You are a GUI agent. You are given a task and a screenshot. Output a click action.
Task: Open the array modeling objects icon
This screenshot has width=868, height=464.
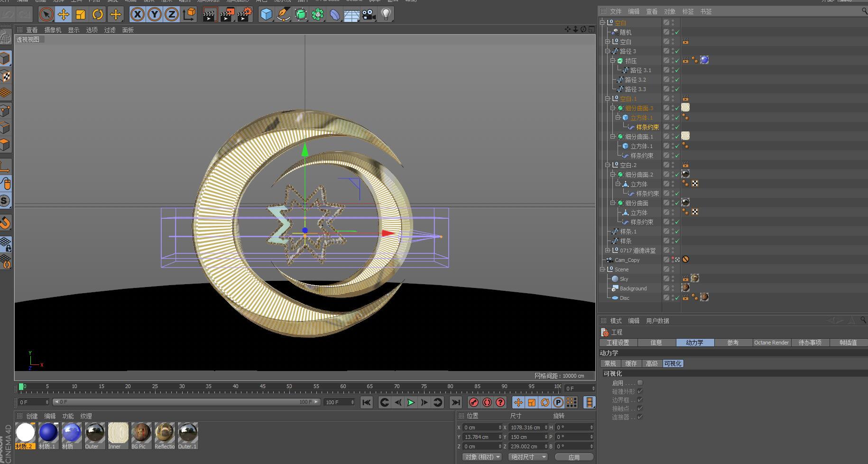[x=318, y=15]
